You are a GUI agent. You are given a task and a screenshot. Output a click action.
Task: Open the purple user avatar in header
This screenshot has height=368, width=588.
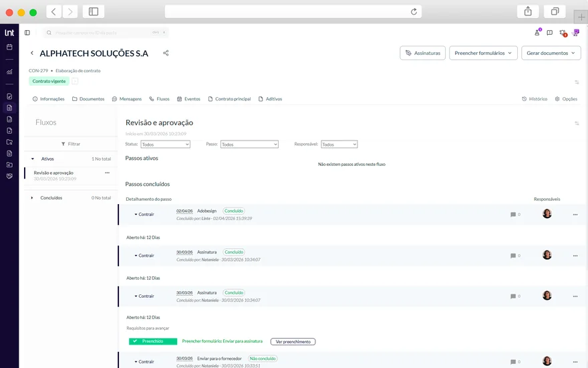click(575, 33)
